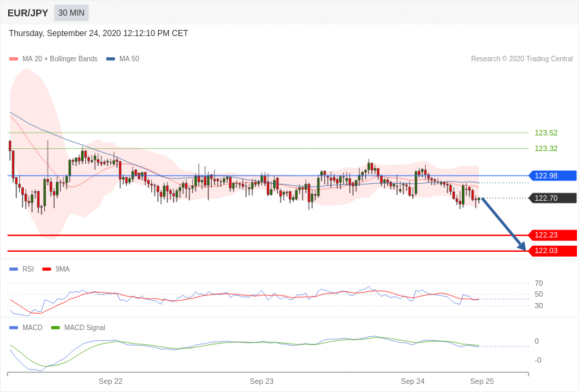Select the 122.23 support price label

tap(553, 235)
